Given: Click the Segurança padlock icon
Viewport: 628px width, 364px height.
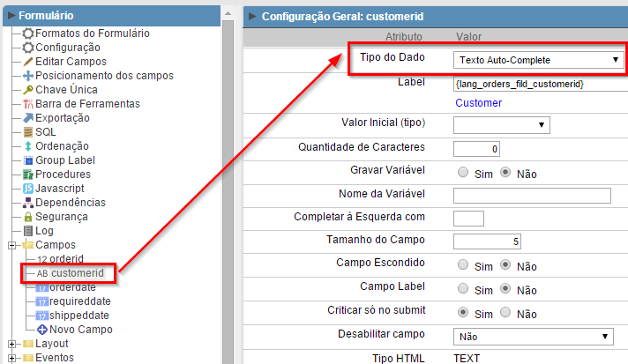Looking at the screenshot, I should (28, 217).
